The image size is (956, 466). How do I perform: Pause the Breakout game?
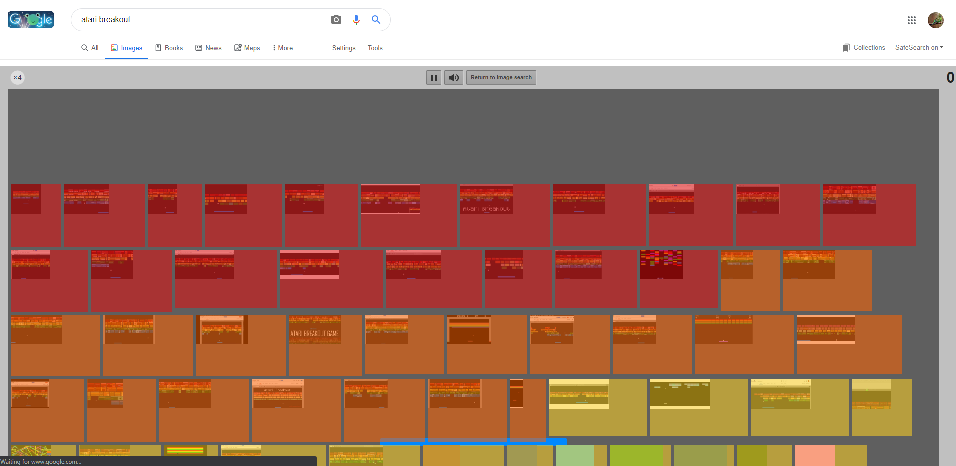pyautogui.click(x=434, y=77)
